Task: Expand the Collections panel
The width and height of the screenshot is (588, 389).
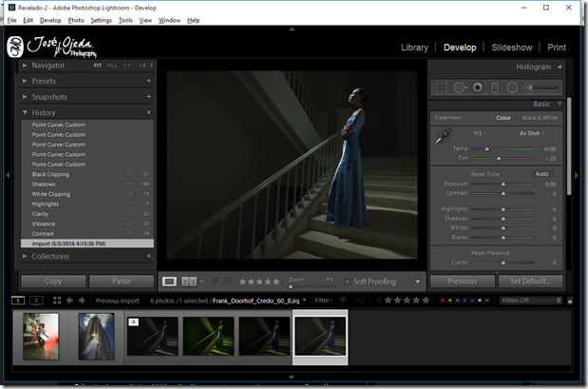Action: pyautogui.click(x=25, y=256)
